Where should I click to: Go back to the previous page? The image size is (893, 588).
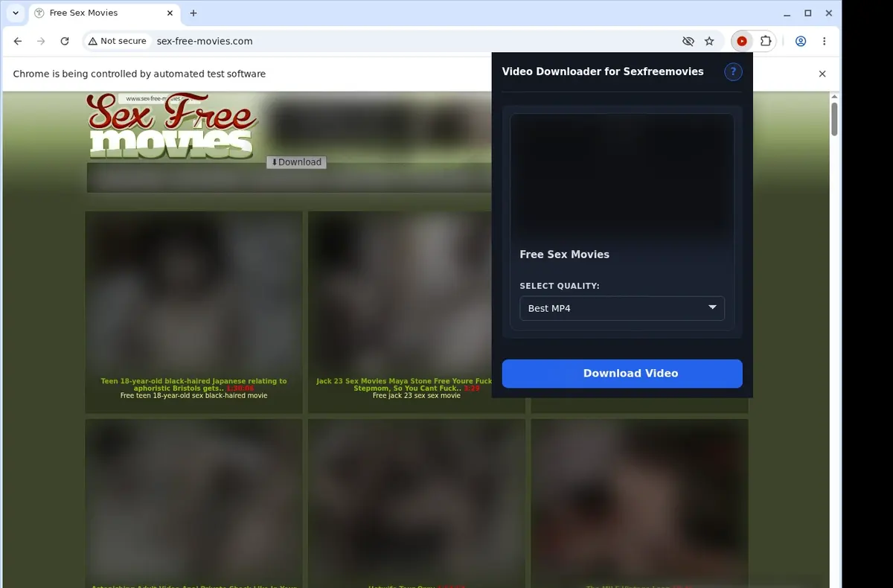[x=18, y=41]
